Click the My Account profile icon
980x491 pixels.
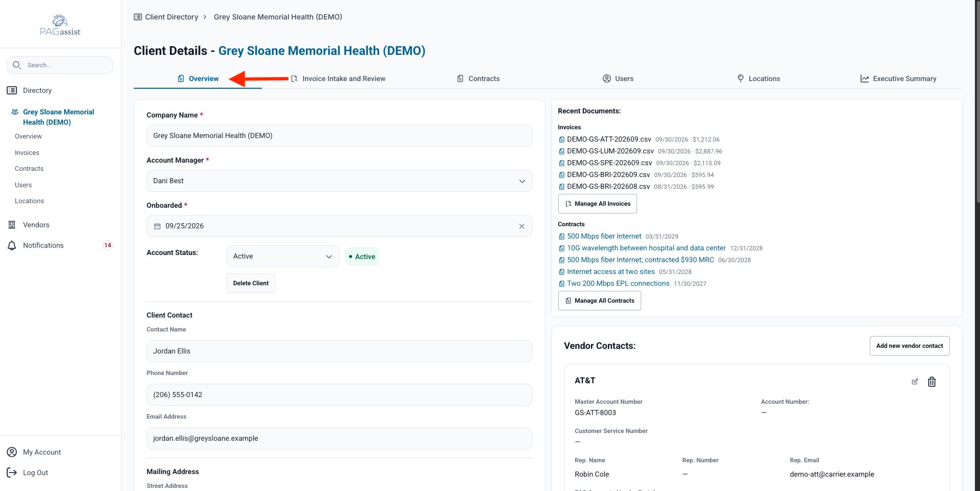[12, 452]
